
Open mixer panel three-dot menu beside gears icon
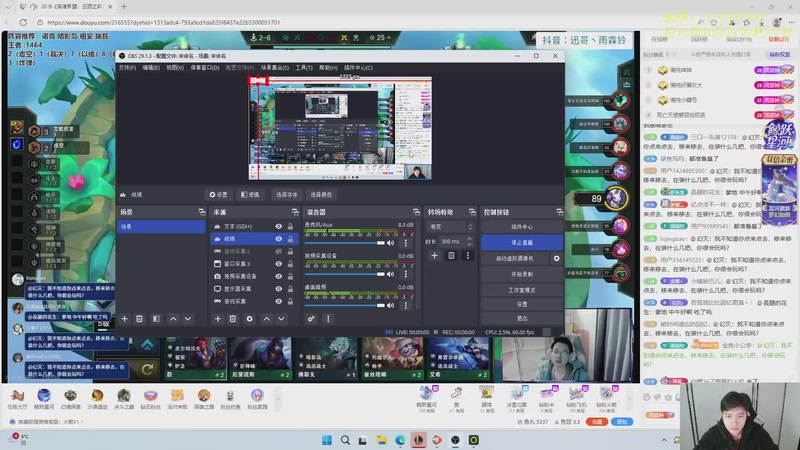pos(328,319)
